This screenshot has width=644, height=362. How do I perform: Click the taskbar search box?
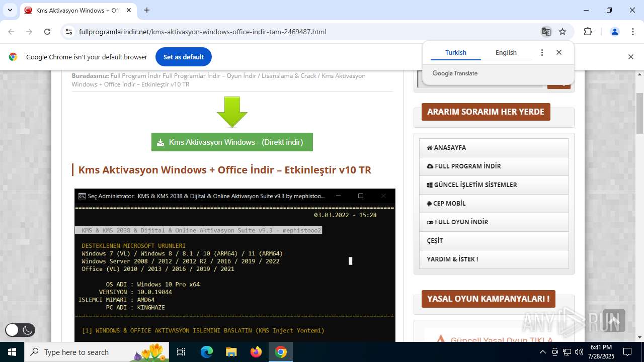click(97, 352)
